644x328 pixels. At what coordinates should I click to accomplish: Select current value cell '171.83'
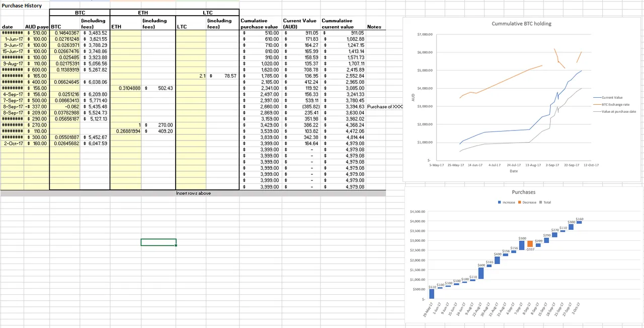tap(300, 39)
